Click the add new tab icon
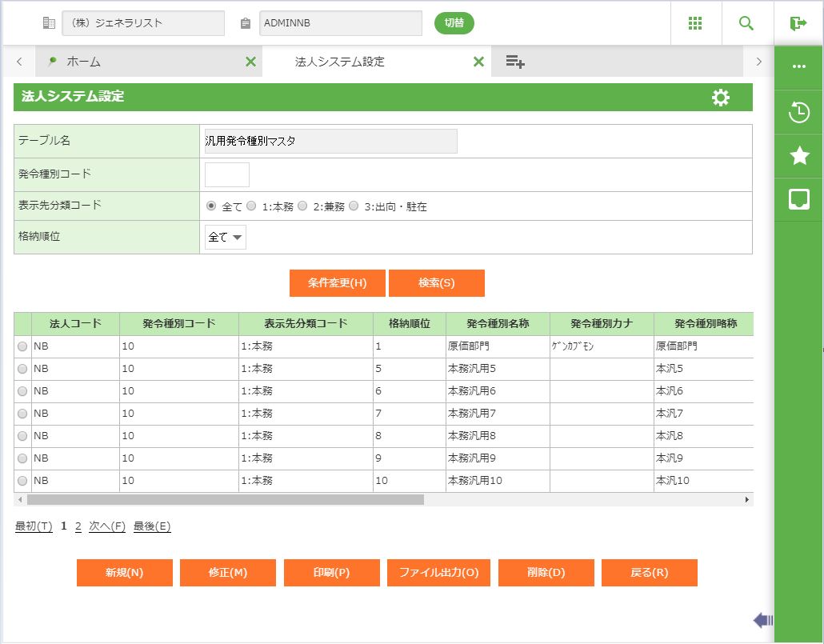The height and width of the screenshot is (644, 824). pos(514,62)
